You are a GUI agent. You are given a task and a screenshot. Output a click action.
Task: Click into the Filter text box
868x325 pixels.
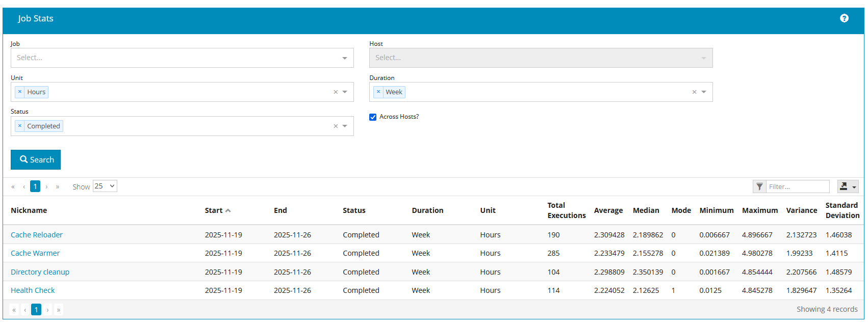coord(798,186)
